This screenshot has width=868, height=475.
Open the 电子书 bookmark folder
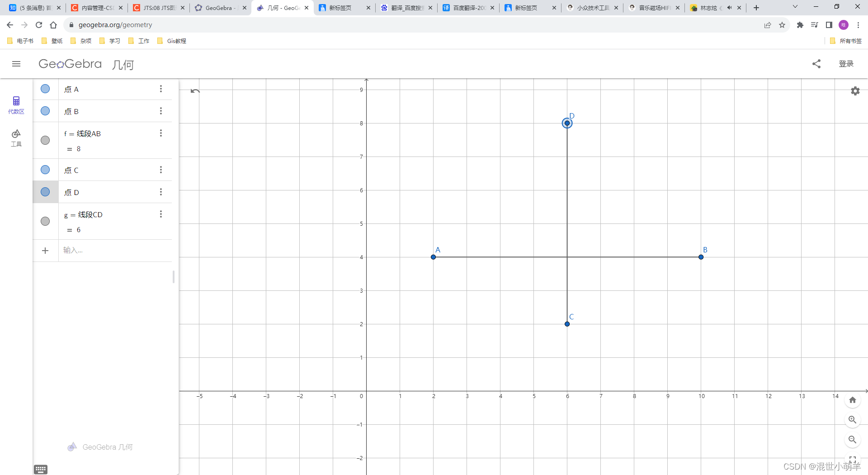(x=20, y=41)
